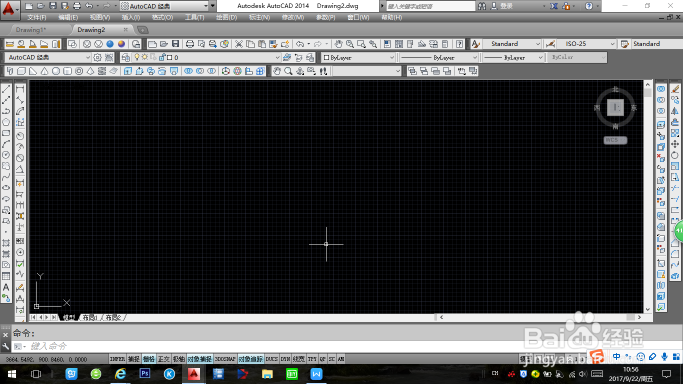Close the Drawing2 tab
The width and height of the screenshot is (683, 384).
(125, 30)
